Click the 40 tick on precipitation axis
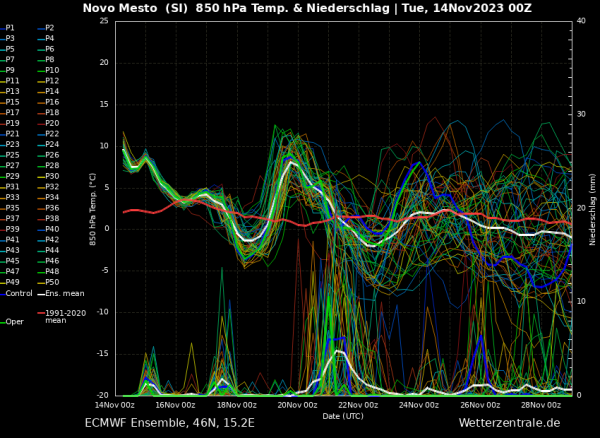 pos(581,21)
